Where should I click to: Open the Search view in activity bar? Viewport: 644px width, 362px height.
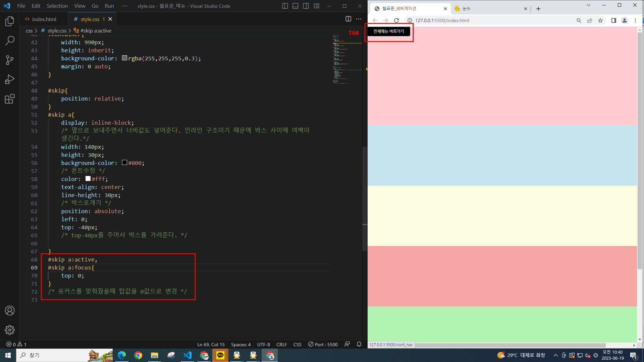10,41
